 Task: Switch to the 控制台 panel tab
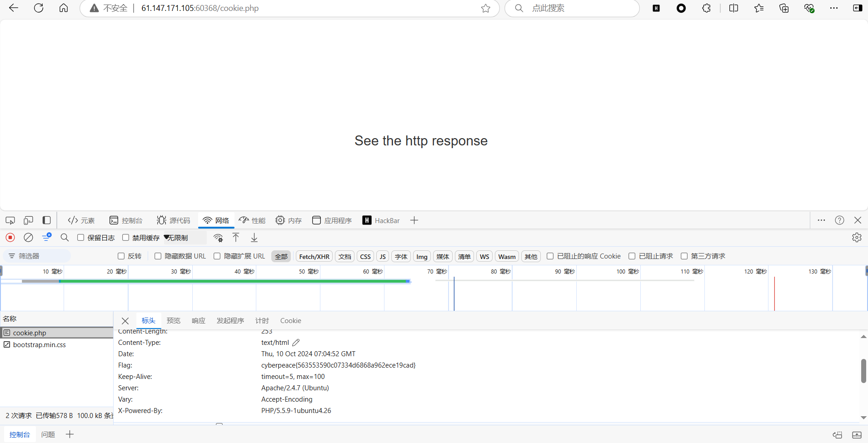pos(126,220)
